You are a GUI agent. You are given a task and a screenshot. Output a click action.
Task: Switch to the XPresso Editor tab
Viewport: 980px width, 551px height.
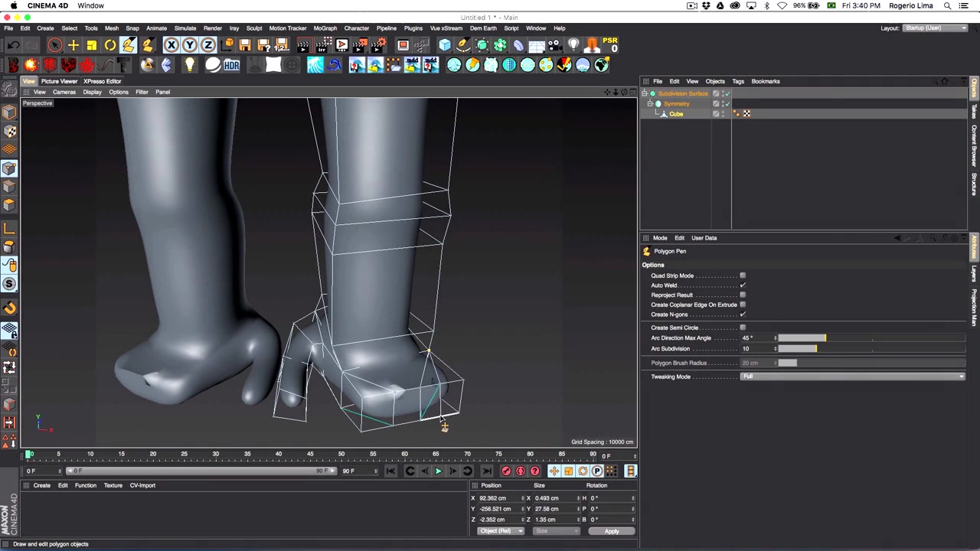pos(102,81)
